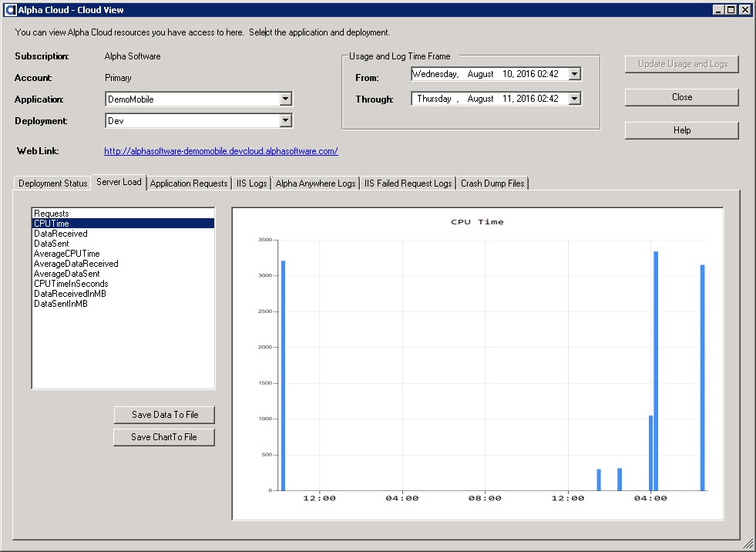Click the CPU Time chart title
Viewport: 756px width, 552px height.
[477, 222]
